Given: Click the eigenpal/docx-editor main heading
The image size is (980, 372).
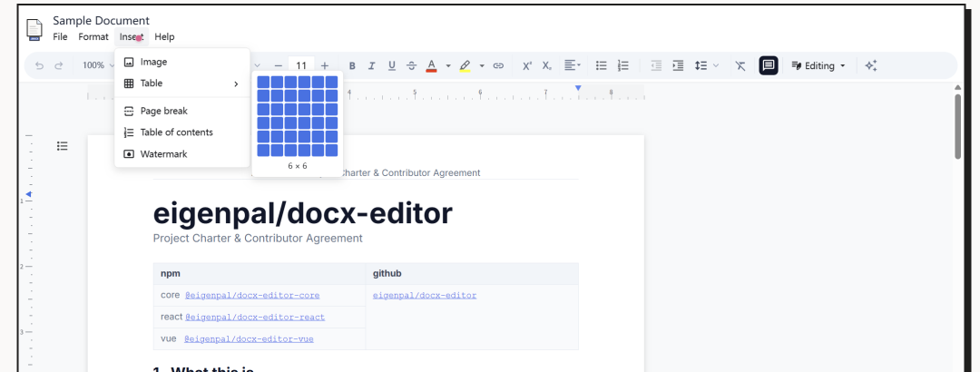Looking at the screenshot, I should 302,214.
